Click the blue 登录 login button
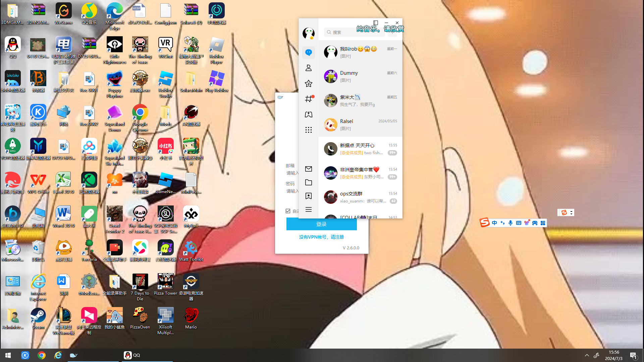This screenshot has height=362, width=644. coord(321,224)
